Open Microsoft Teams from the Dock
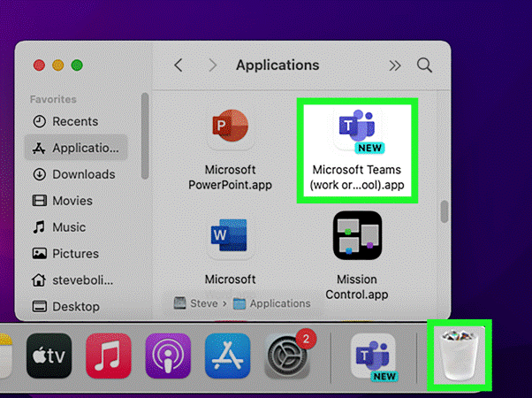532x398 pixels. pos(374,356)
